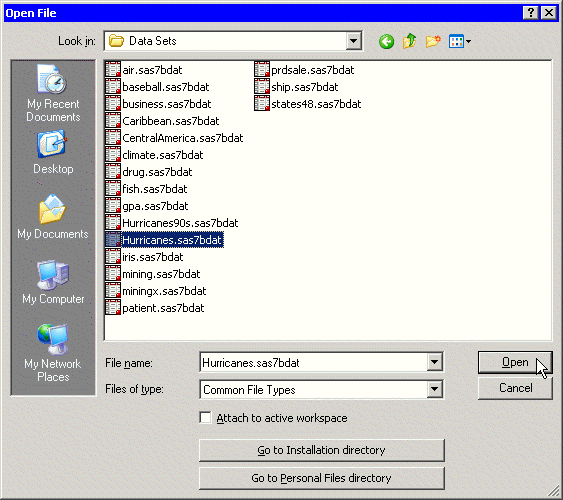Select the climate.sas7bdat file icon
Viewport: 563px width, 500px height.
tap(113, 154)
